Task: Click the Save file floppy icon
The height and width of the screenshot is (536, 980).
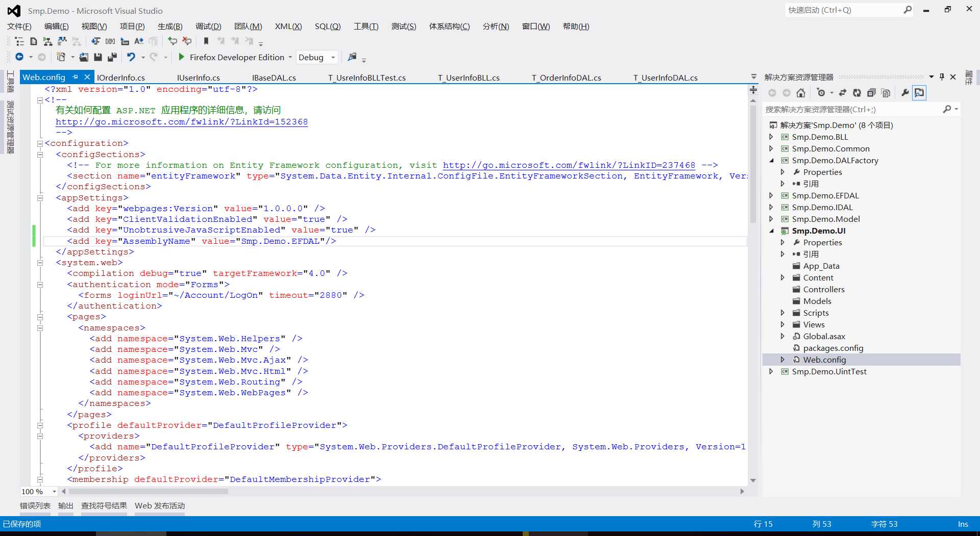Action: click(x=98, y=57)
